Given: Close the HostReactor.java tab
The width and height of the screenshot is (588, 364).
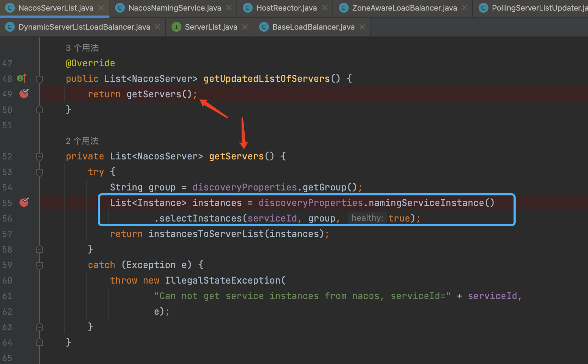Looking at the screenshot, I should [325, 8].
